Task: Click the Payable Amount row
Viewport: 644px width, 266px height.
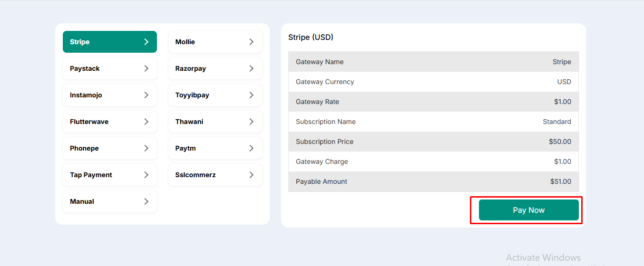Action: coord(433,181)
